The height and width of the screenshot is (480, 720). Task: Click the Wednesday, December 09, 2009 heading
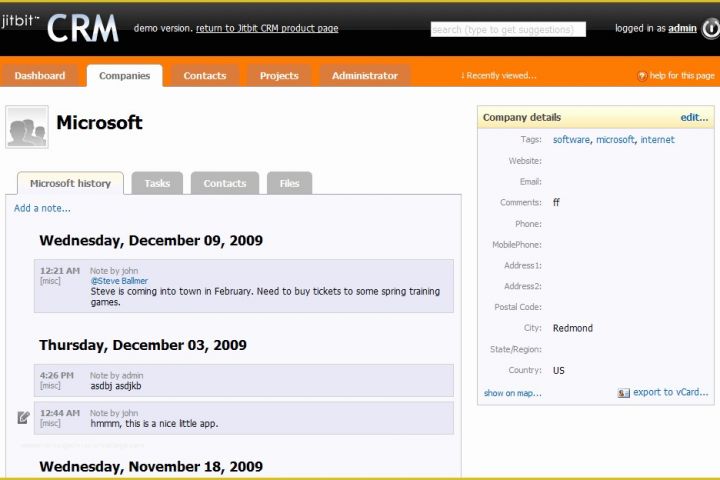coord(151,240)
